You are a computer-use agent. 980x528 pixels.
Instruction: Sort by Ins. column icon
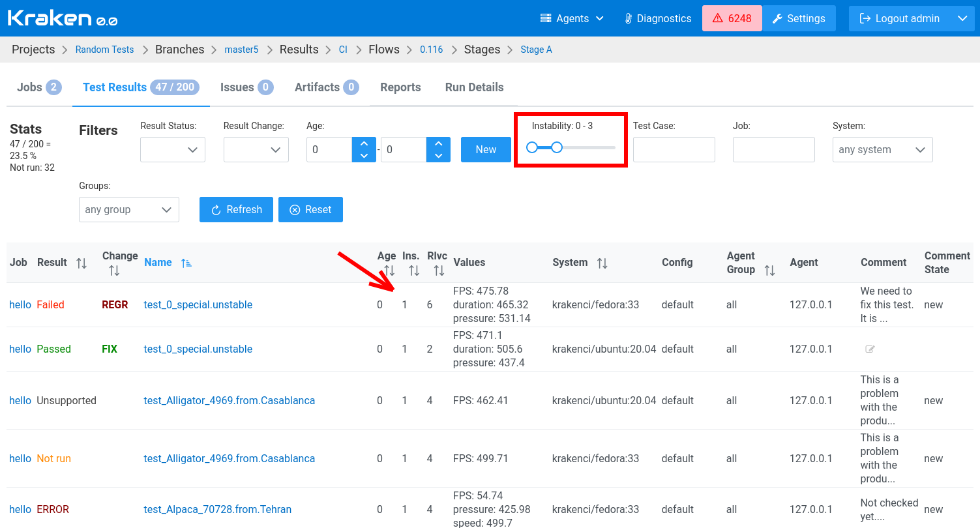click(x=414, y=270)
